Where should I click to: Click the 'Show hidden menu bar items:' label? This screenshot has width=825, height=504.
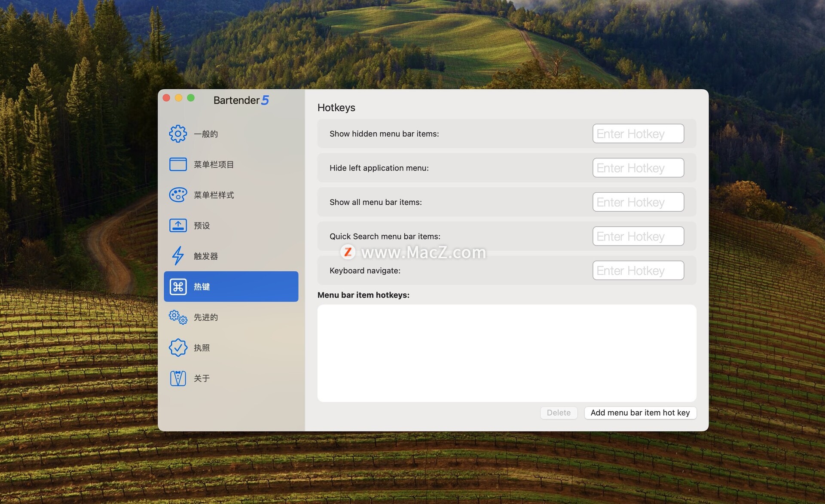coord(384,134)
